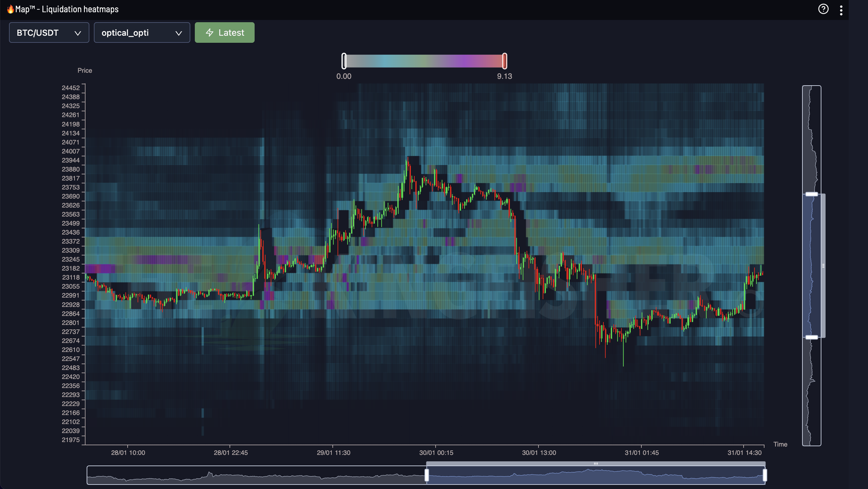The image size is (868, 489).
Task: Click the lightning bolt icon in Latest button
Action: point(210,33)
